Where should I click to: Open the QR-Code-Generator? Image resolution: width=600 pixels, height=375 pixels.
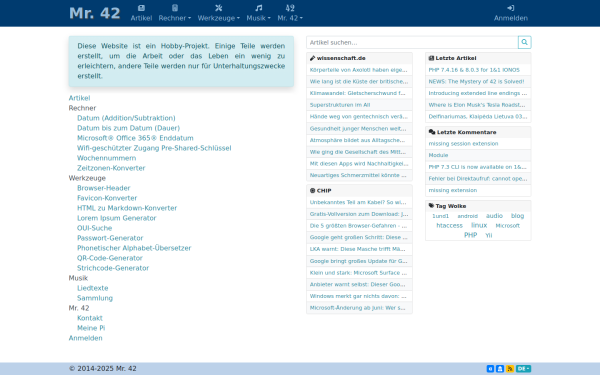coord(110,258)
